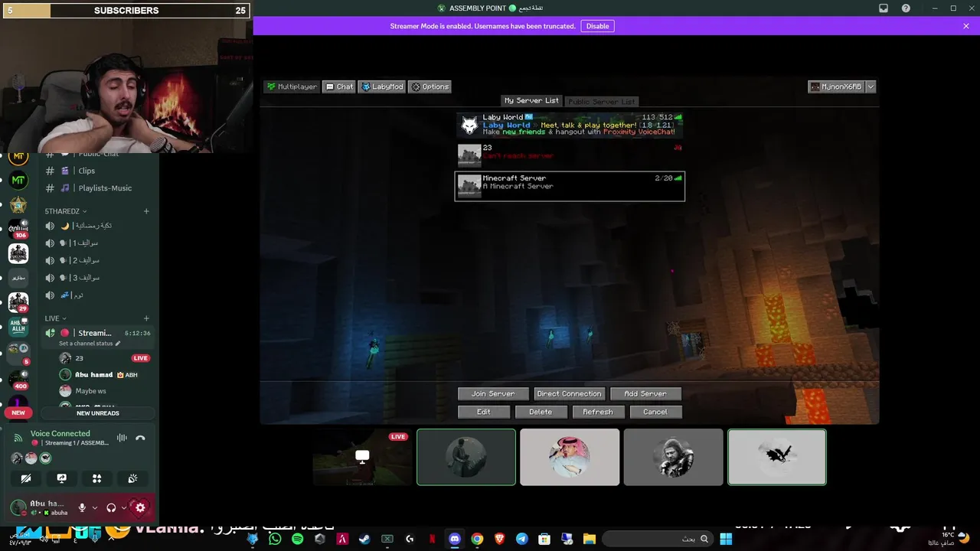Open the Activities icon in the voice panel
This screenshot has width=980, height=551.
click(x=97, y=478)
